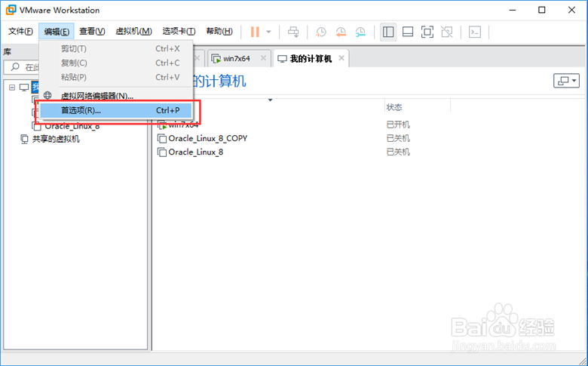Click the monitor icon in library tree
The height and width of the screenshot is (366, 588).
click(24, 88)
